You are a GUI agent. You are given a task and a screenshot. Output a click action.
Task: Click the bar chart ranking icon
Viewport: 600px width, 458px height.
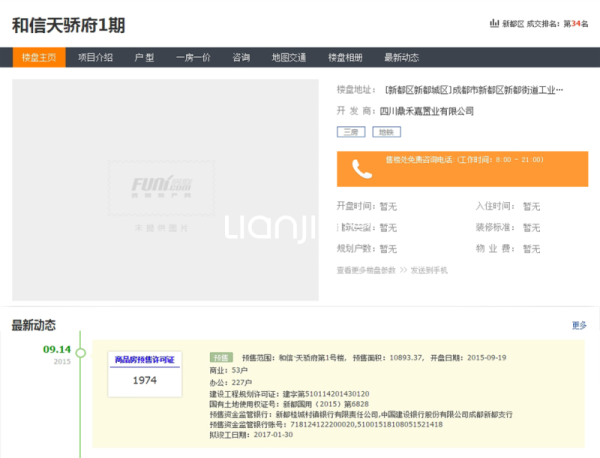[493, 23]
